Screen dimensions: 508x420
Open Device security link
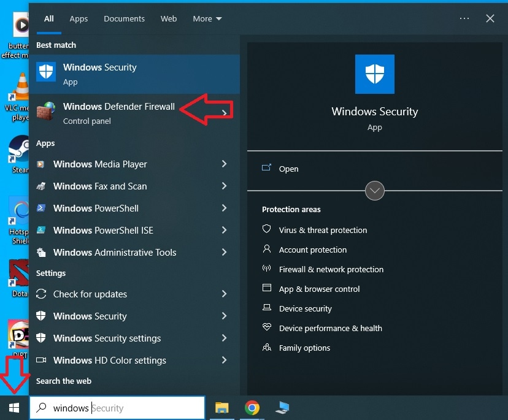click(x=306, y=308)
